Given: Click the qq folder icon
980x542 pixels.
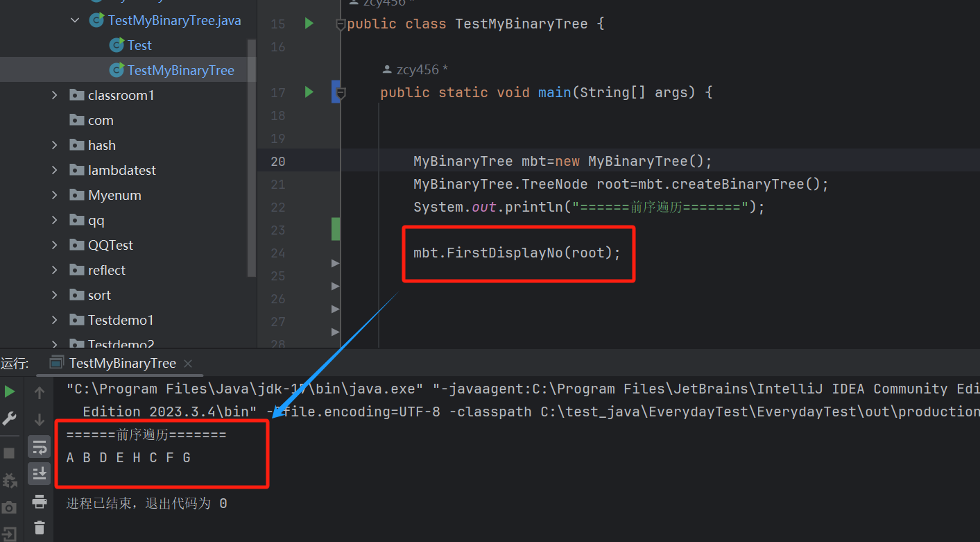Looking at the screenshot, I should 77,220.
